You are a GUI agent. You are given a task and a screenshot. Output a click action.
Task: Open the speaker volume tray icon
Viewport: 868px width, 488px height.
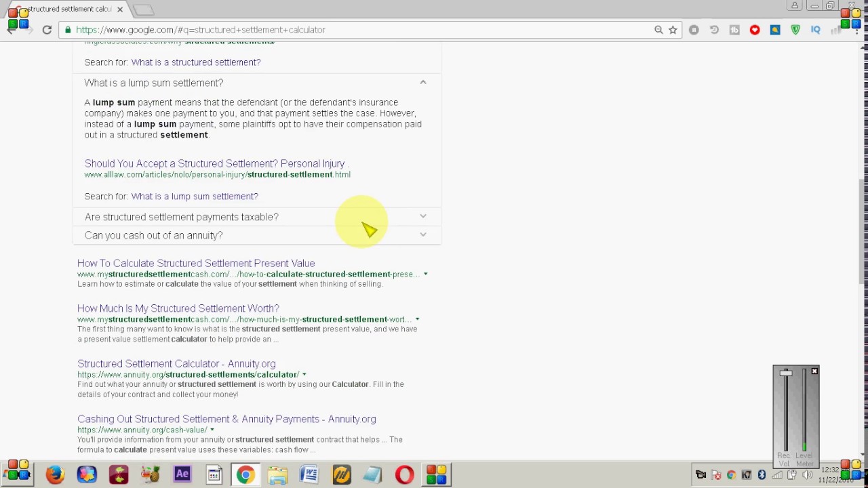click(807, 475)
